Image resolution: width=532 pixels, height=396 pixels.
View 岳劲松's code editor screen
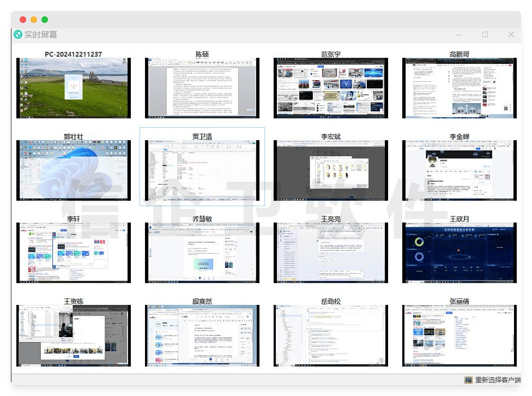[x=331, y=335]
